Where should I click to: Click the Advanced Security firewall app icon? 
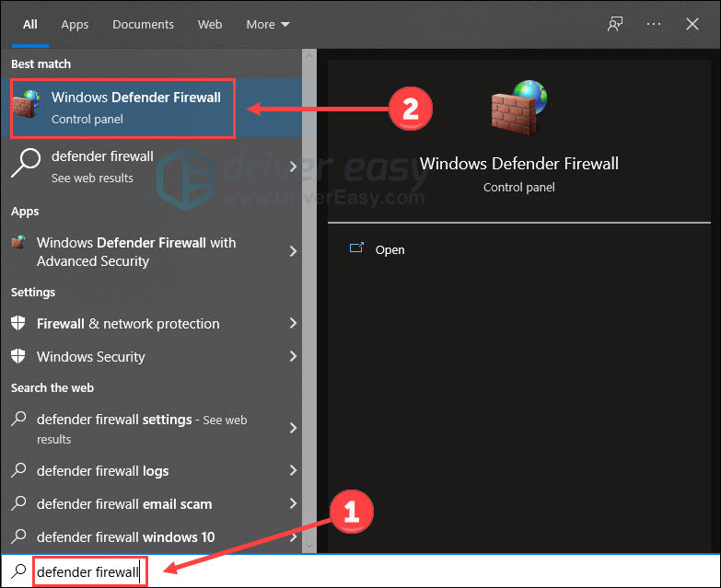tap(18, 243)
